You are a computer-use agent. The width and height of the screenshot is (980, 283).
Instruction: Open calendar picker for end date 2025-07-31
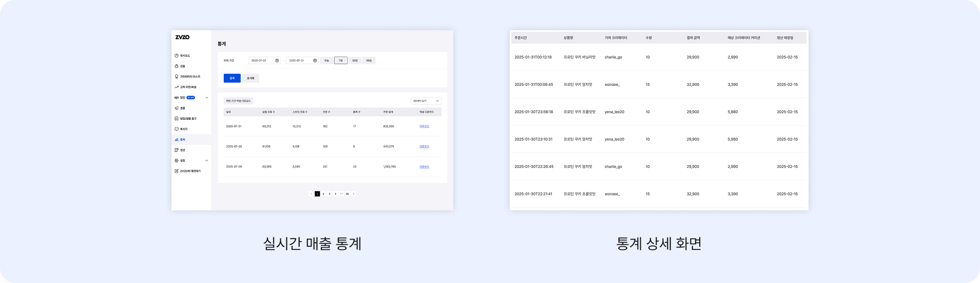(x=315, y=61)
